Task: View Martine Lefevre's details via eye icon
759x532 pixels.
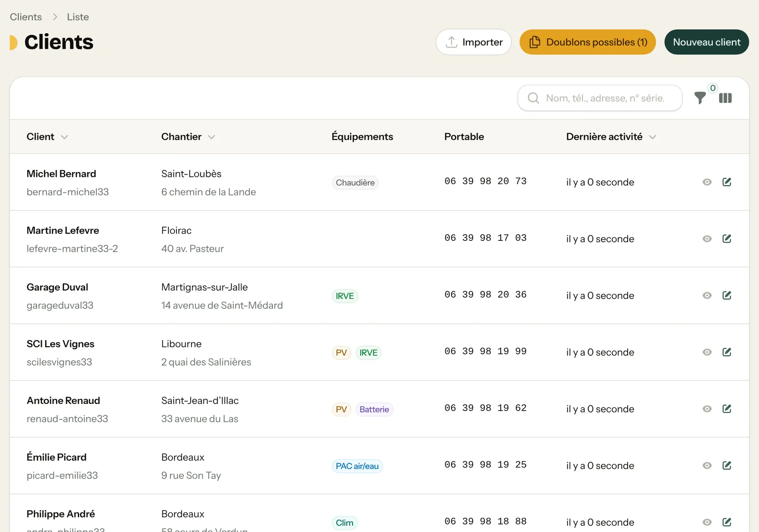Action: [x=707, y=238]
